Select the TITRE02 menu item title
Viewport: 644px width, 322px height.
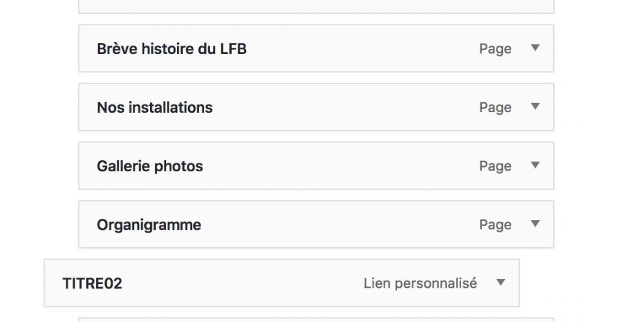(92, 283)
